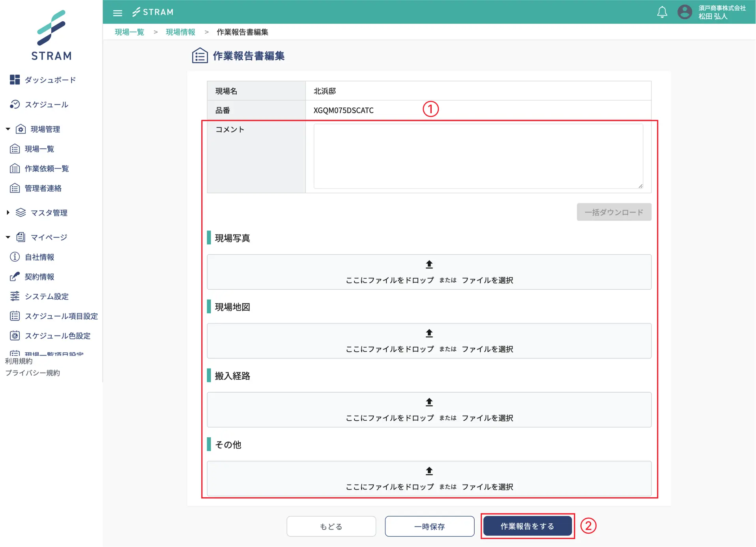Open 作業依頼一覧 in the sidebar

point(47,169)
